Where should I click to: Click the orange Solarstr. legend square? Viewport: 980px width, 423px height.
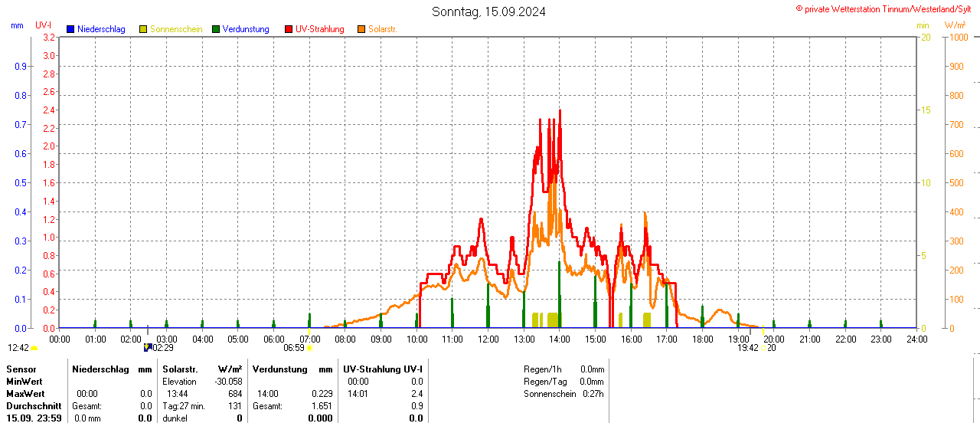[361, 29]
